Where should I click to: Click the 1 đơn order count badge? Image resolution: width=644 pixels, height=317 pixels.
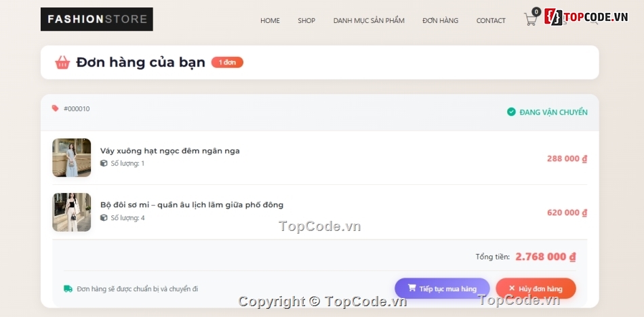point(228,62)
